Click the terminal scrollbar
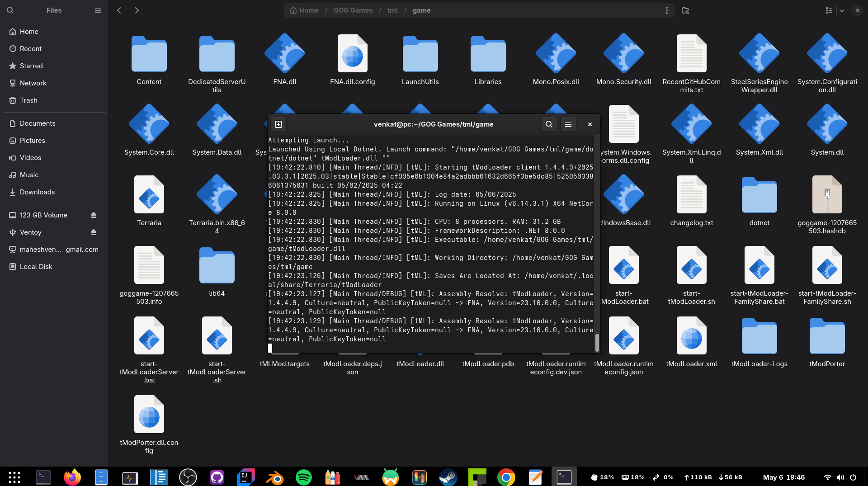 pyautogui.click(x=597, y=341)
